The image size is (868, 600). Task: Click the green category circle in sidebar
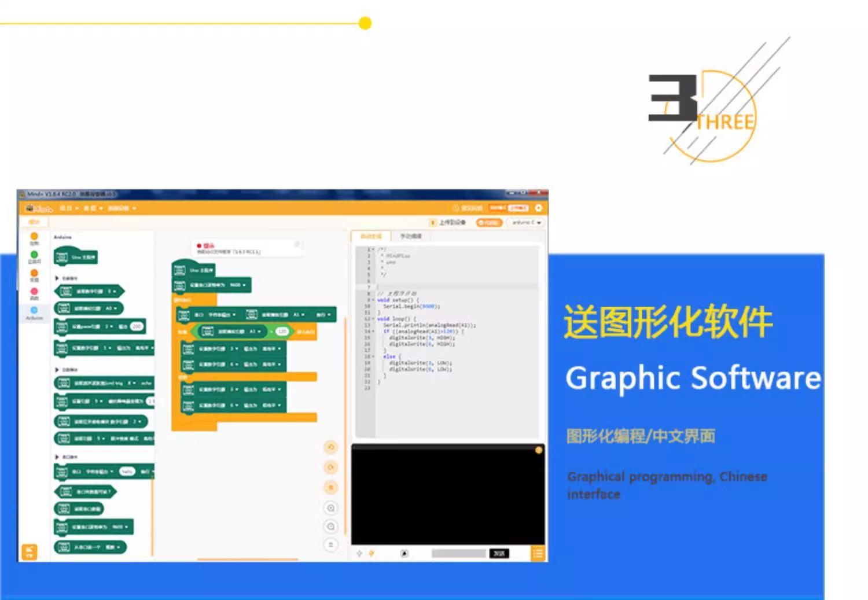coord(34,255)
